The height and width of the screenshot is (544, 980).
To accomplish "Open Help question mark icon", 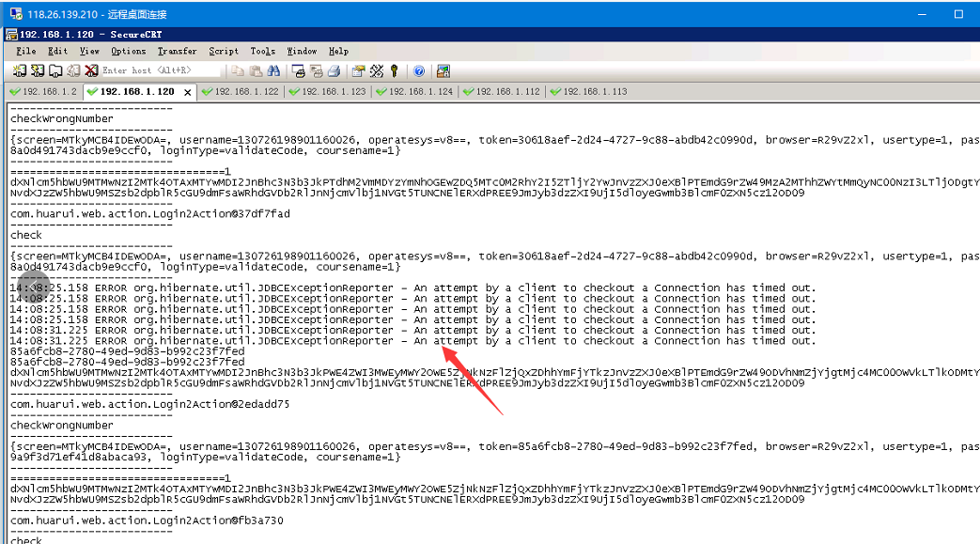I will tap(419, 71).
